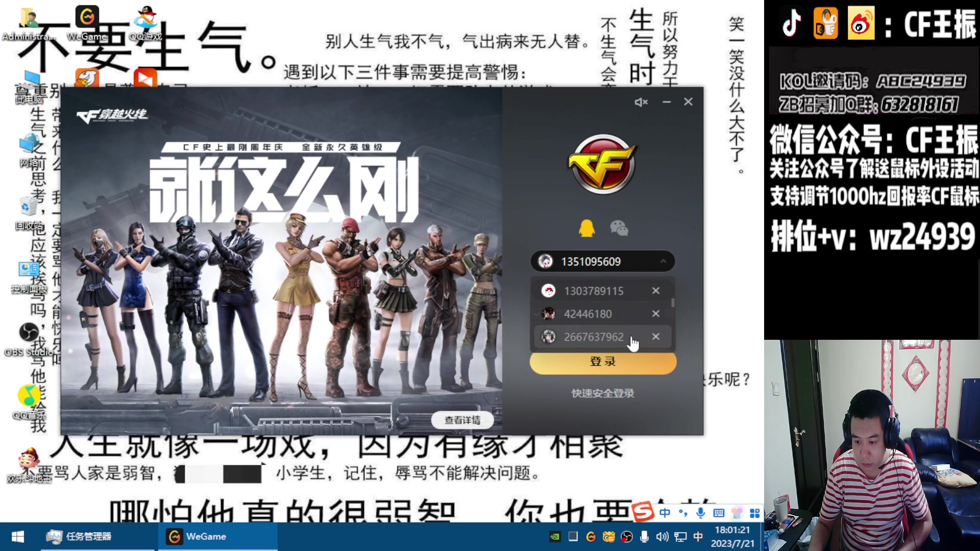This screenshot has width=980, height=551.
Task: Click 查看详情 on the banner
Action: (462, 420)
